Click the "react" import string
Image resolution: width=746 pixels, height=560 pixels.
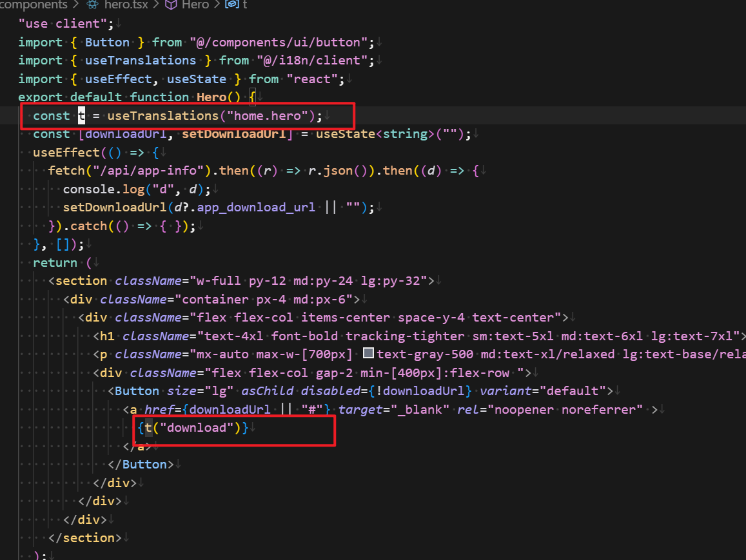click(313, 79)
